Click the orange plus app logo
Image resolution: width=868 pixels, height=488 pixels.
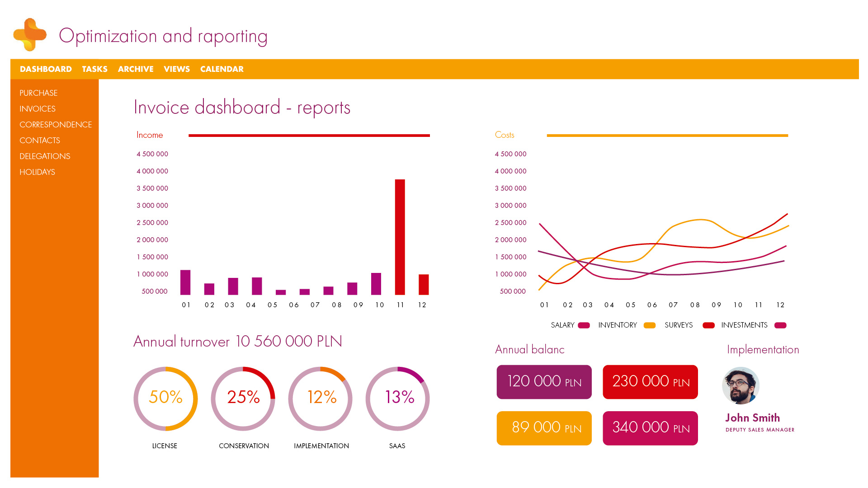pos(30,35)
